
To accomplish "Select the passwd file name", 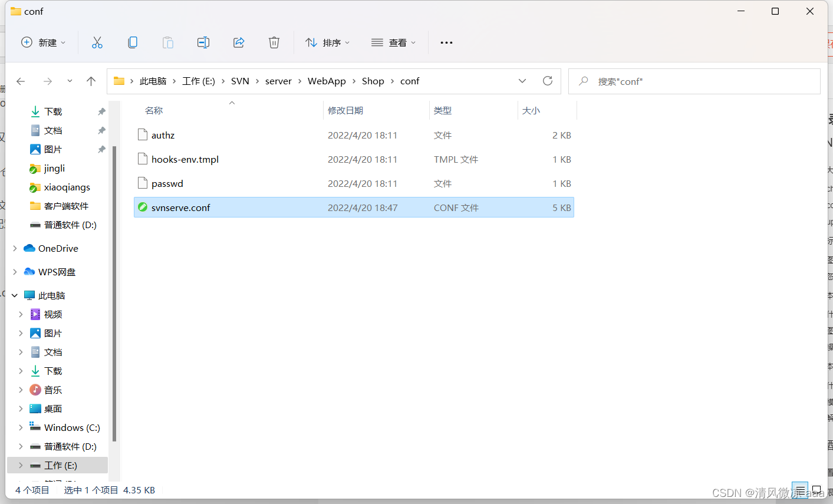I will (x=167, y=183).
